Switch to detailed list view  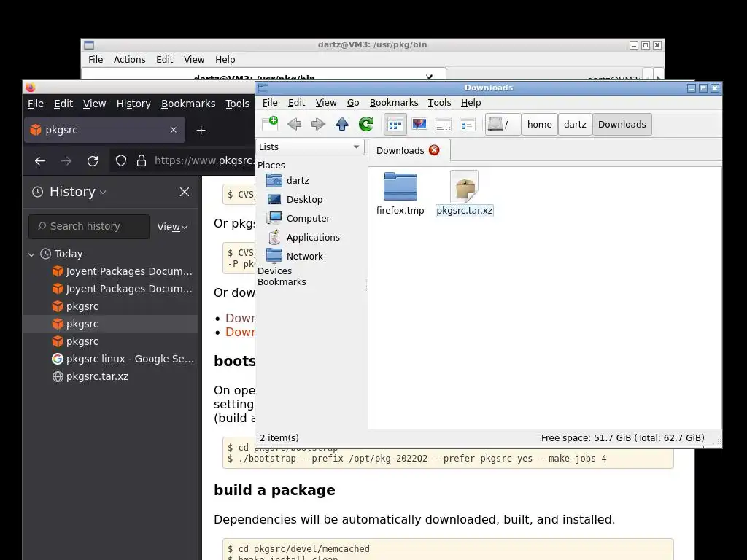(468, 124)
